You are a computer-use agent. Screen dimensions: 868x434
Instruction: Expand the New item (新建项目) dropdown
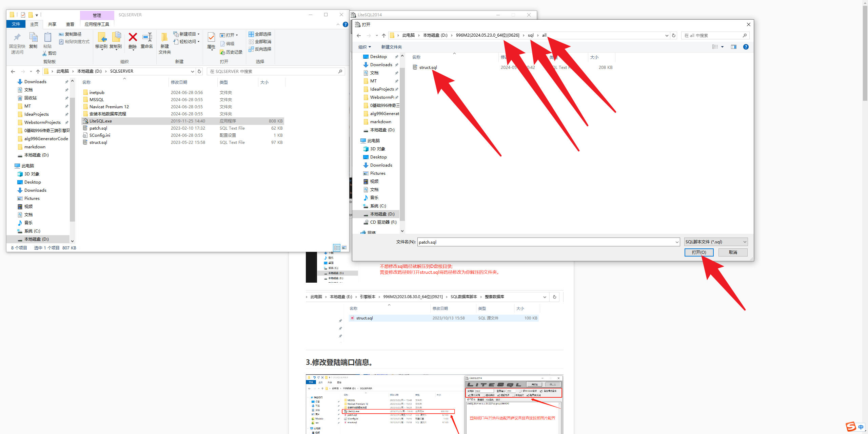[x=198, y=34]
